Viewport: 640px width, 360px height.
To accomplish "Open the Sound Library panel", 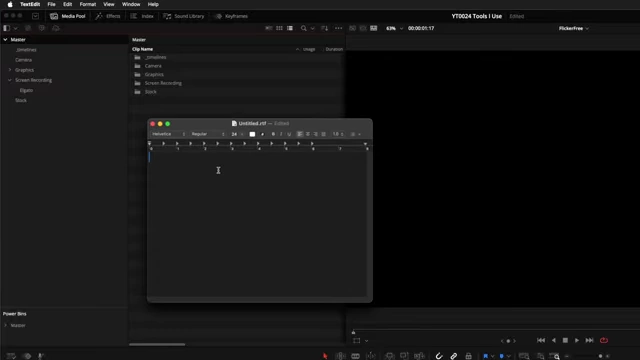I will click(x=184, y=16).
